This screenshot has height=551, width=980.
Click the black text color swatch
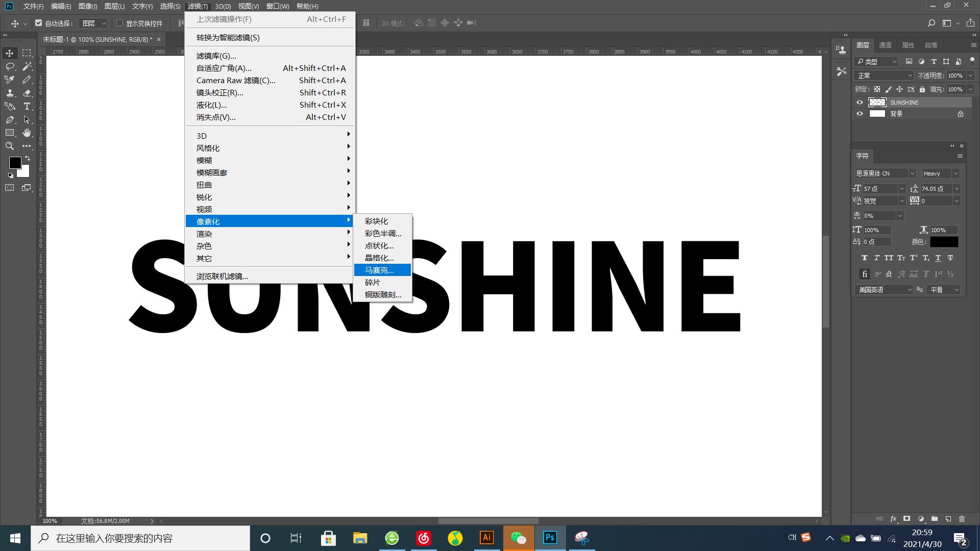[944, 242]
